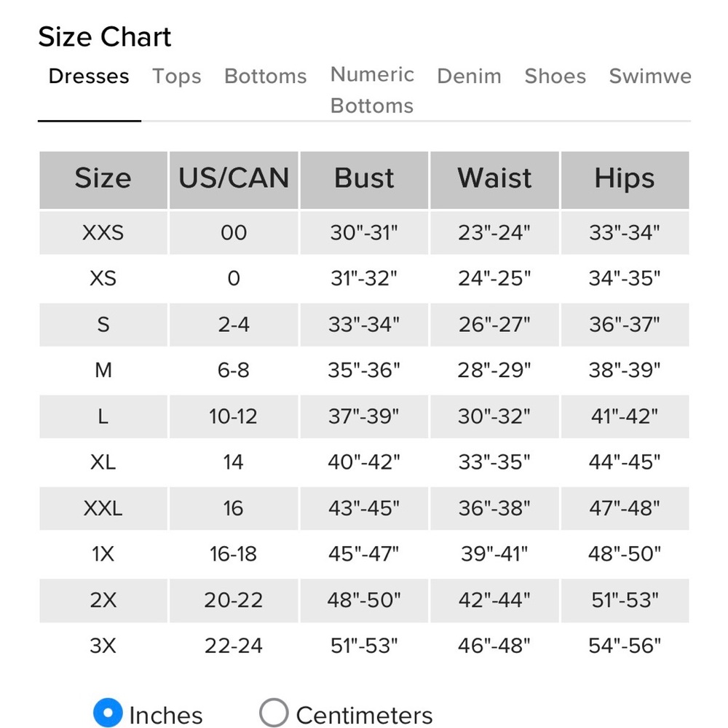The height and width of the screenshot is (728, 728).
Task: Click the Centimeters label text
Action: coord(365,715)
